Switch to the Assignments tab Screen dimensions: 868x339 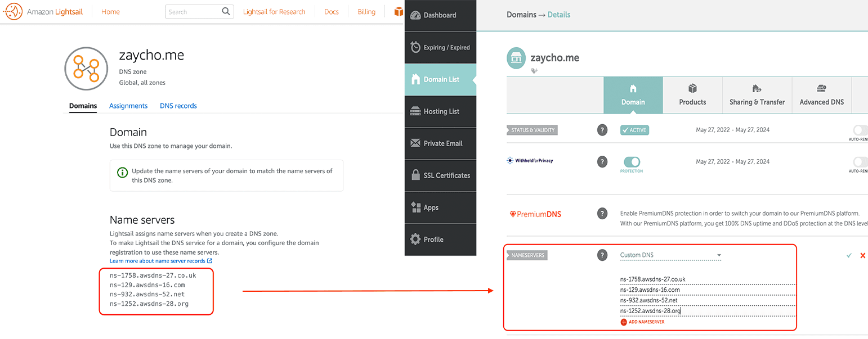(128, 106)
